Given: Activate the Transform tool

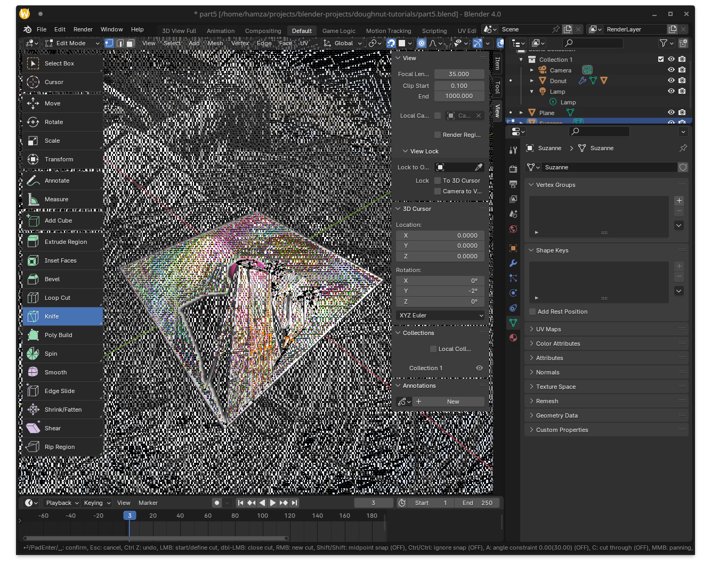Looking at the screenshot, I should tap(62, 159).
